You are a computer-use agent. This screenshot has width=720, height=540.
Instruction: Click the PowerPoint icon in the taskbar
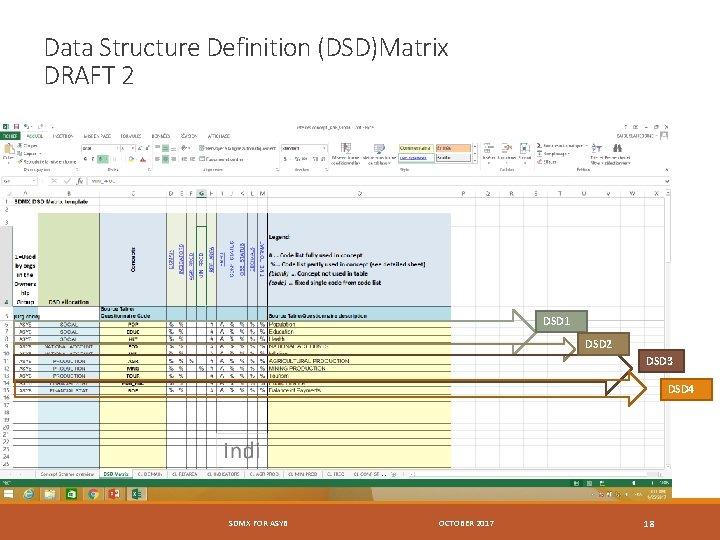(x=114, y=494)
